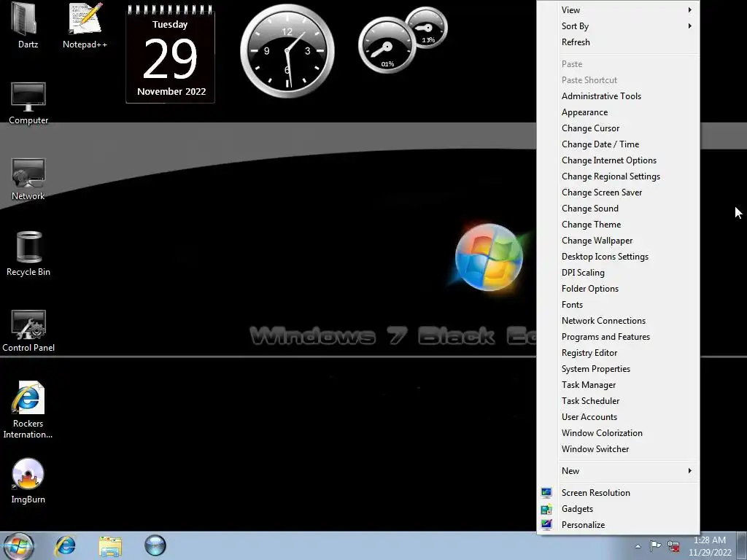Select Gadgets from the context menu
747x560 pixels.
pos(619,509)
